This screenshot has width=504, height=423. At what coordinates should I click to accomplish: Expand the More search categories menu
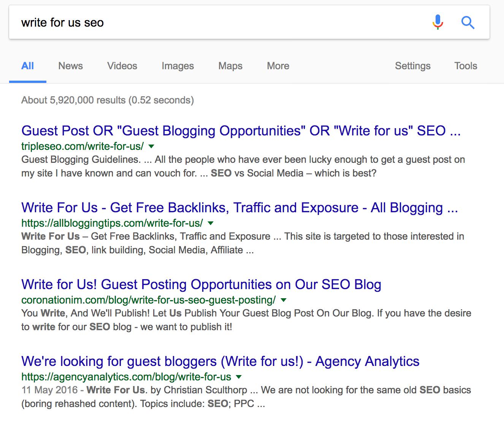[x=278, y=66]
